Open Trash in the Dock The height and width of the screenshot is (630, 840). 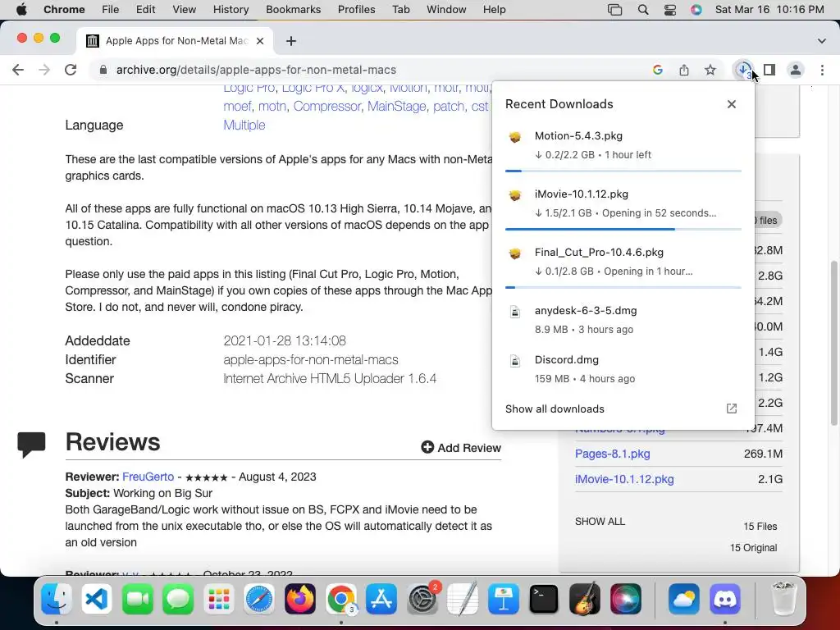[x=783, y=599]
